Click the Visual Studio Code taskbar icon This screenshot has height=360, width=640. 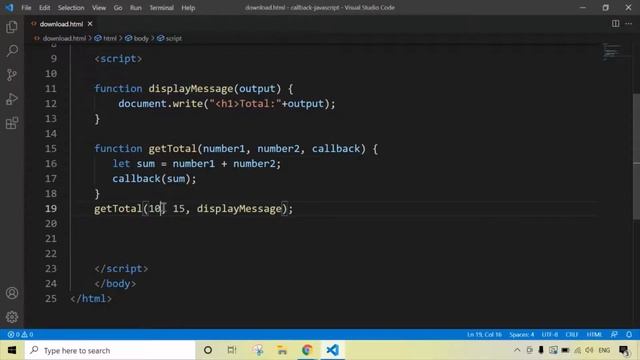pyautogui.click(x=333, y=350)
